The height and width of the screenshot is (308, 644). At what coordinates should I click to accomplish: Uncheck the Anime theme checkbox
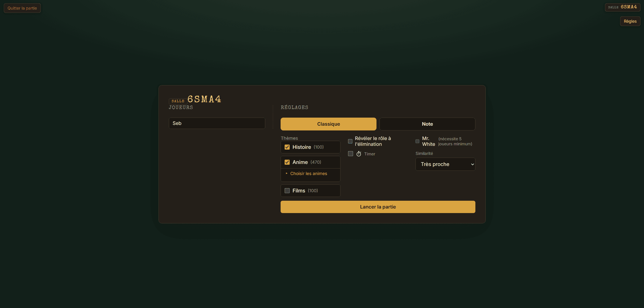point(287,162)
